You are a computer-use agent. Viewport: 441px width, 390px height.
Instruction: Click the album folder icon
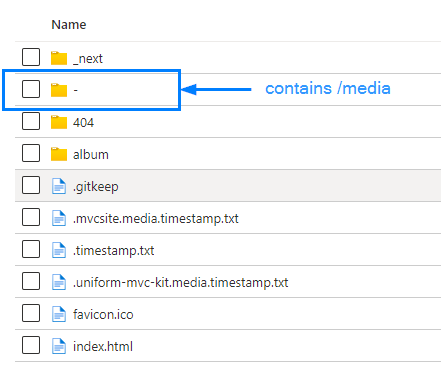pyautogui.click(x=59, y=154)
